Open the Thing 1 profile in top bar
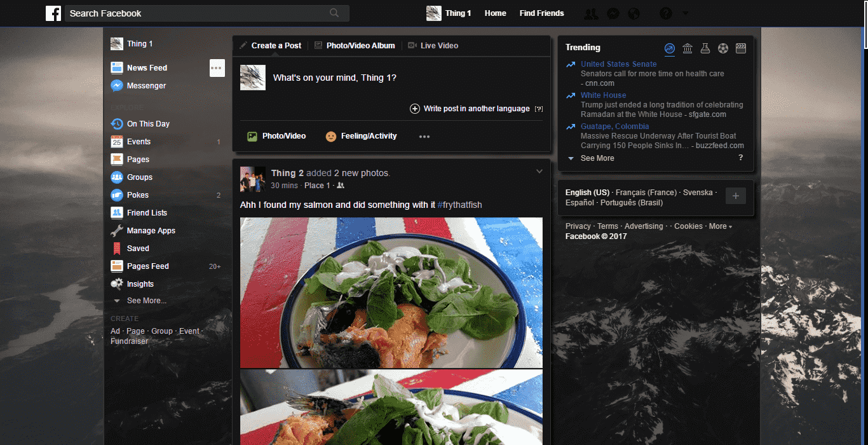 (449, 13)
